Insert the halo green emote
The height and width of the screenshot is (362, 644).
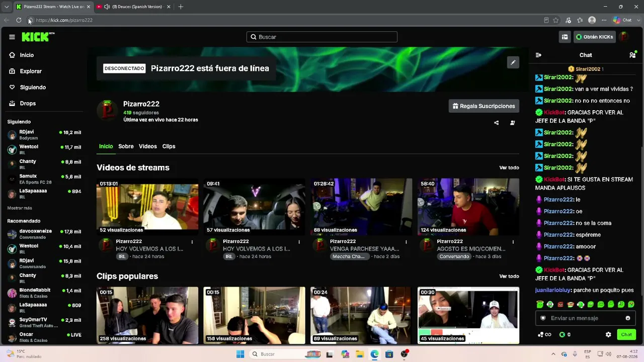pos(540,304)
